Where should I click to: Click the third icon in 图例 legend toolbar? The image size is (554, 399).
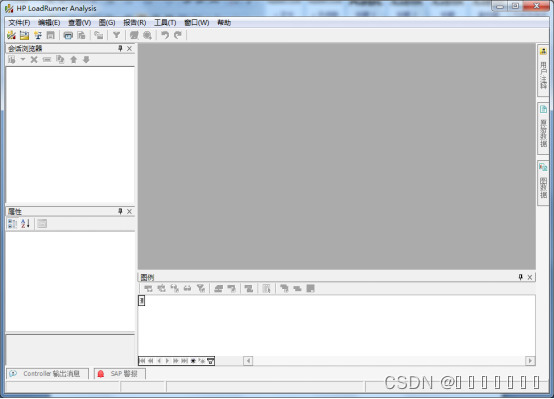175,289
